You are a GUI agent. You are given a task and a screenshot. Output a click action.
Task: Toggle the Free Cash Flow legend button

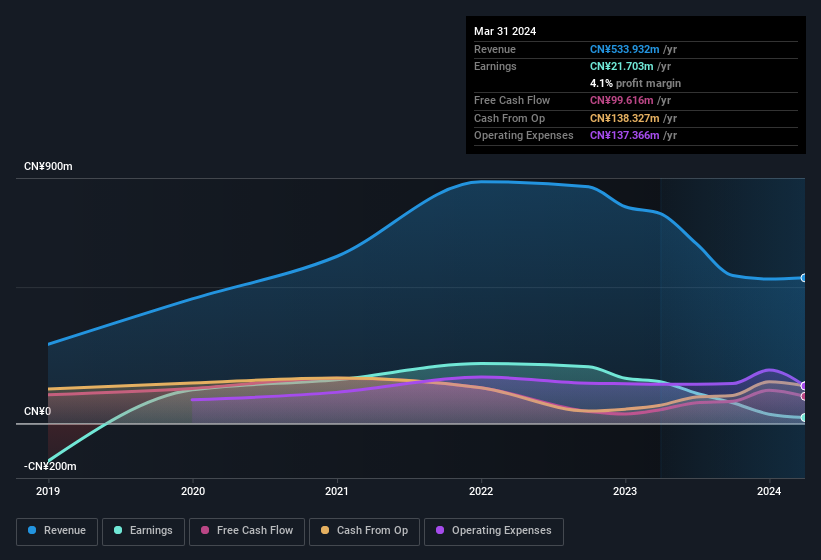247,531
